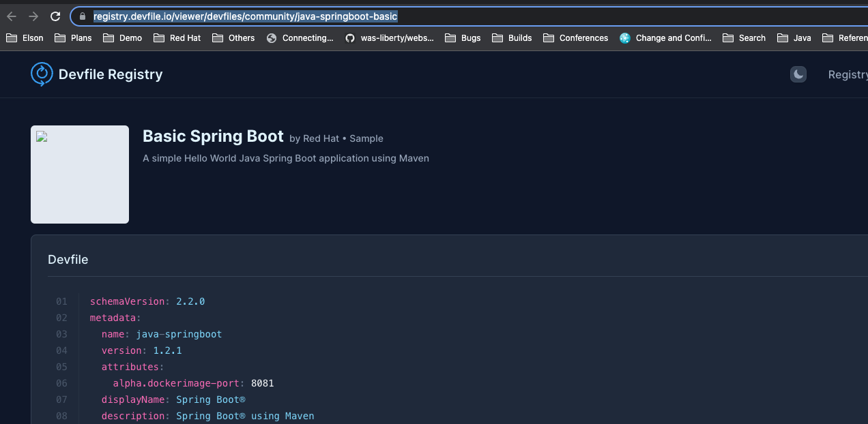
Task: Click the registry.devfile.io address bar URL
Action: pyautogui.click(x=245, y=16)
